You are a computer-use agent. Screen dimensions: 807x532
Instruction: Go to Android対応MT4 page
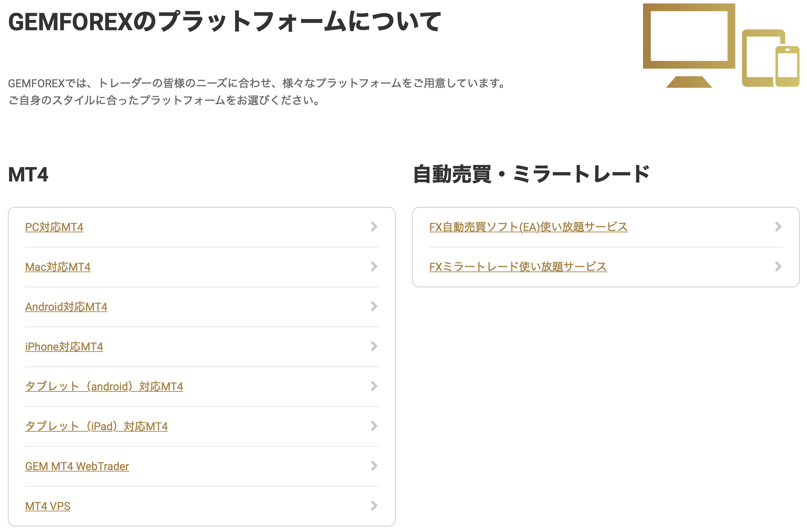66,307
